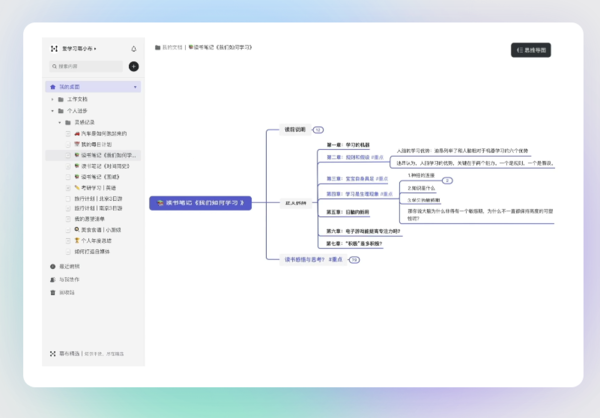
Task: Click the black plus button to create new
Action: click(134, 66)
